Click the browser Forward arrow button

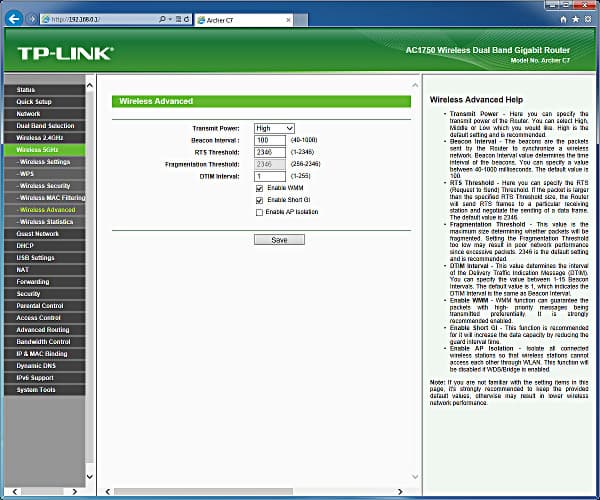32,19
